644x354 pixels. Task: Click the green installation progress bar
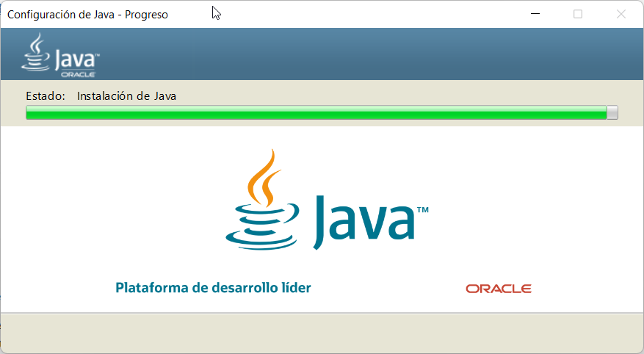point(322,112)
